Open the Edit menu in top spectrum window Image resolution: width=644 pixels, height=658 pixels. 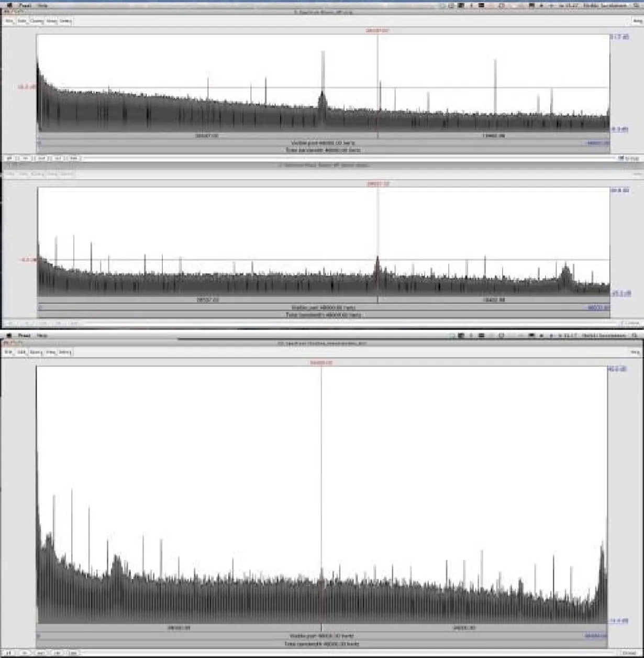coord(22,21)
